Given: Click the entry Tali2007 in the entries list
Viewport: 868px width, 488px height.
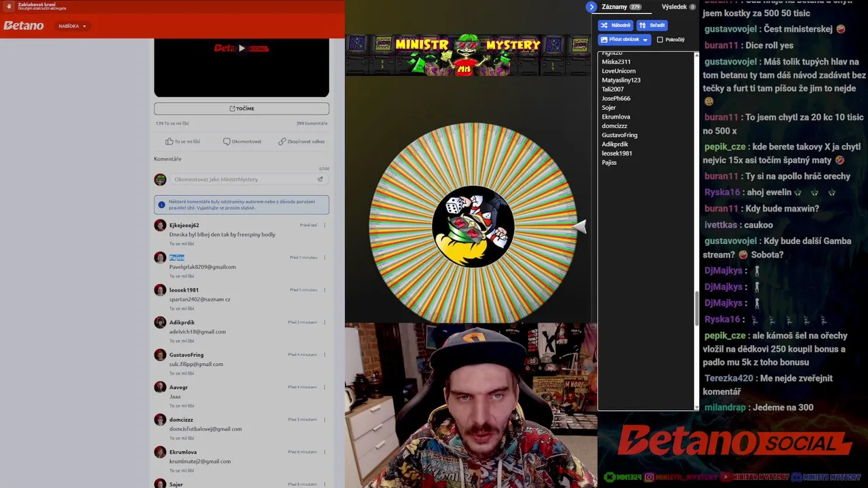Looking at the screenshot, I should (612, 89).
